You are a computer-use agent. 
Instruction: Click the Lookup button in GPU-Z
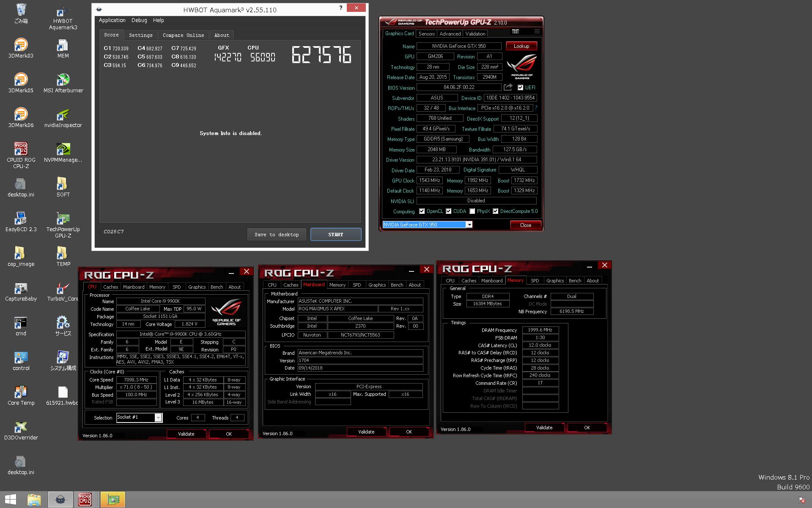pyautogui.click(x=521, y=46)
